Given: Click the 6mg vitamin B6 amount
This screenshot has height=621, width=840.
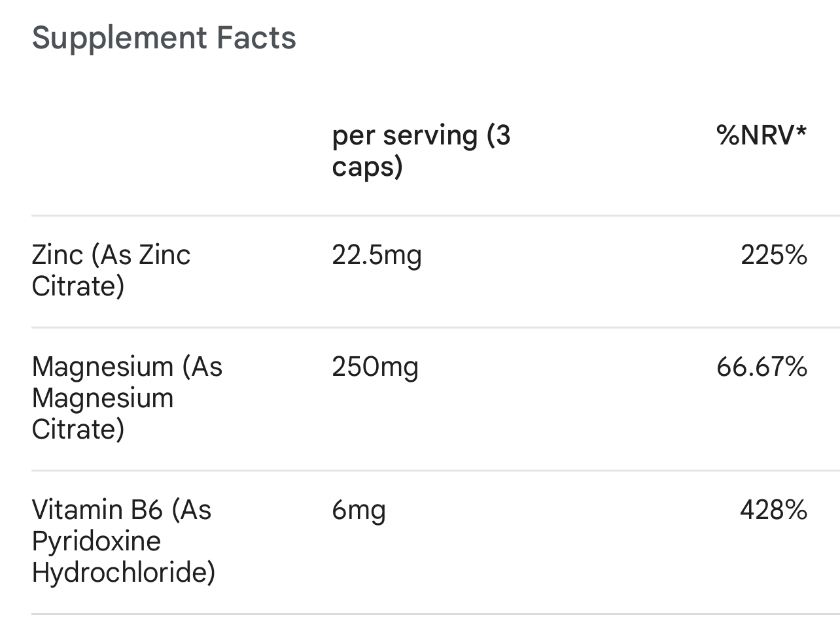Looking at the screenshot, I should click(359, 510).
